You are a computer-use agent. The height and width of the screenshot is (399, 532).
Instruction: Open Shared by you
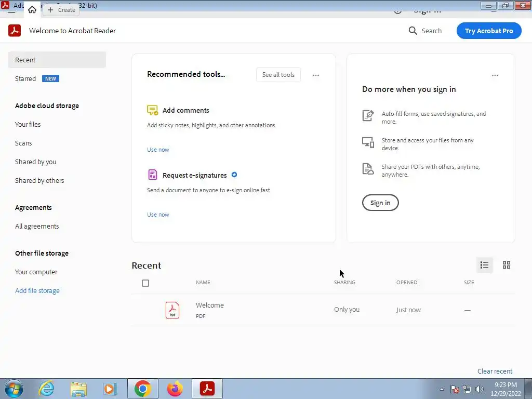click(x=36, y=162)
